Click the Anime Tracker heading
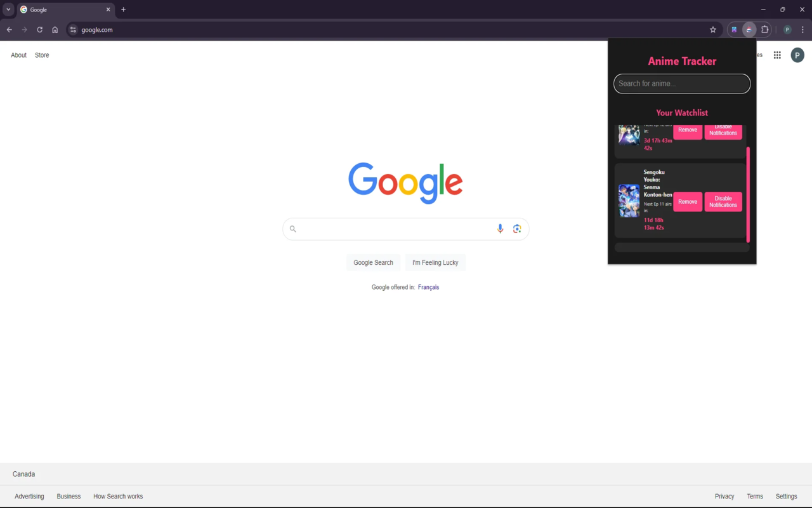 pyautogui.click(x=682, y=61)
